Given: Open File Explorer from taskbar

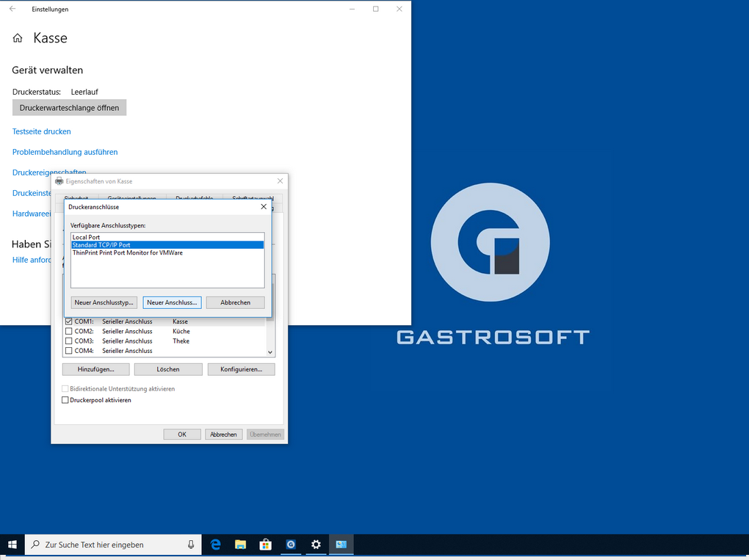Looking at the screenshot, I should tap(240, 545).
